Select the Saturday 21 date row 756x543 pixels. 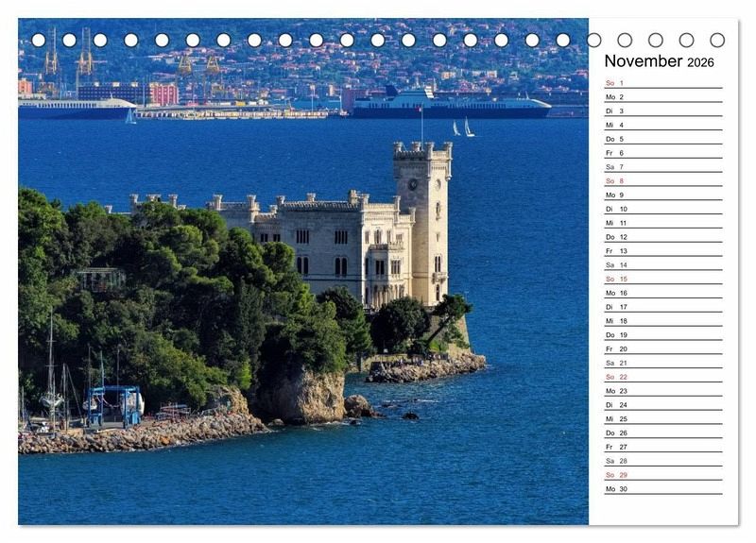tap(661, 363)
